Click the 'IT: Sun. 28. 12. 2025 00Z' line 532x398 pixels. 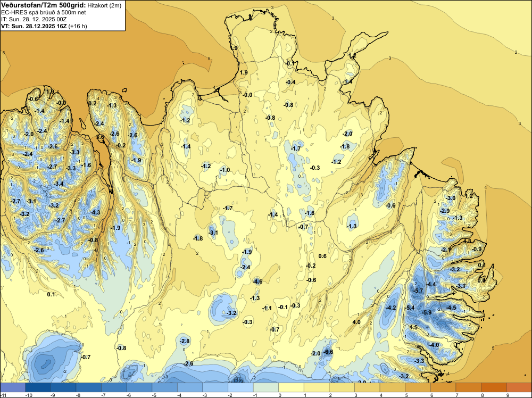34,19
